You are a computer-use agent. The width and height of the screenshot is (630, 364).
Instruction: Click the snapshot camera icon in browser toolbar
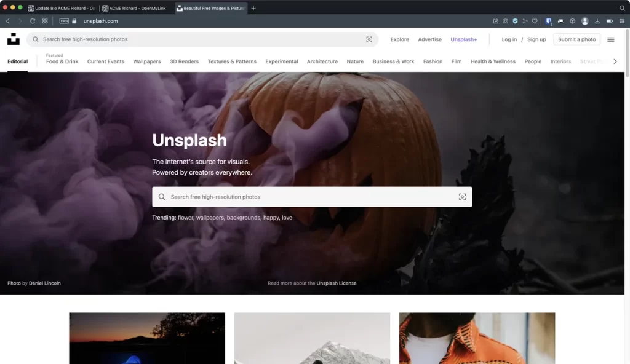coord(506,21)
